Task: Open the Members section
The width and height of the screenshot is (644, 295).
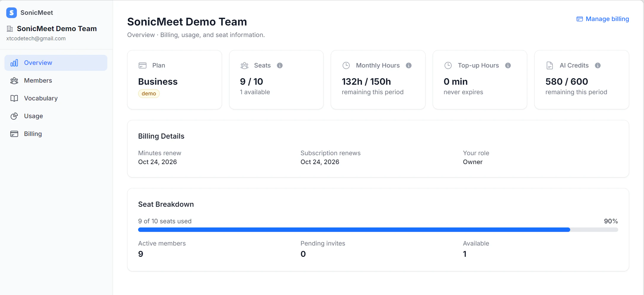Action: click(56, 81)
